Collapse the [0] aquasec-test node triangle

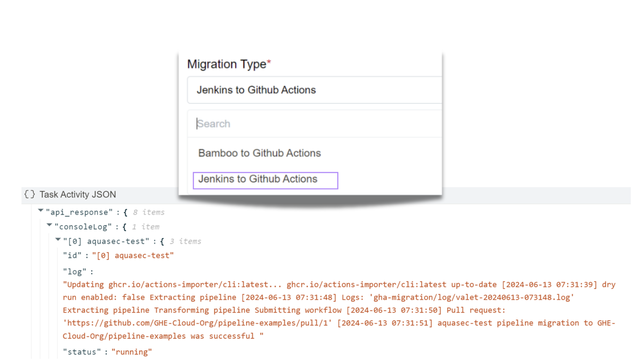click(x=58, y=240)
